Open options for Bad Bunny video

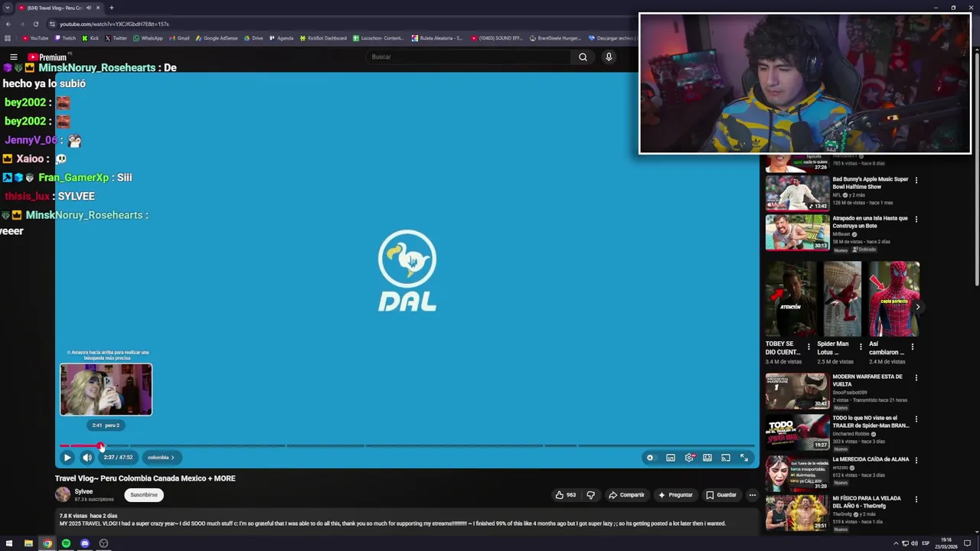[916, 180]
